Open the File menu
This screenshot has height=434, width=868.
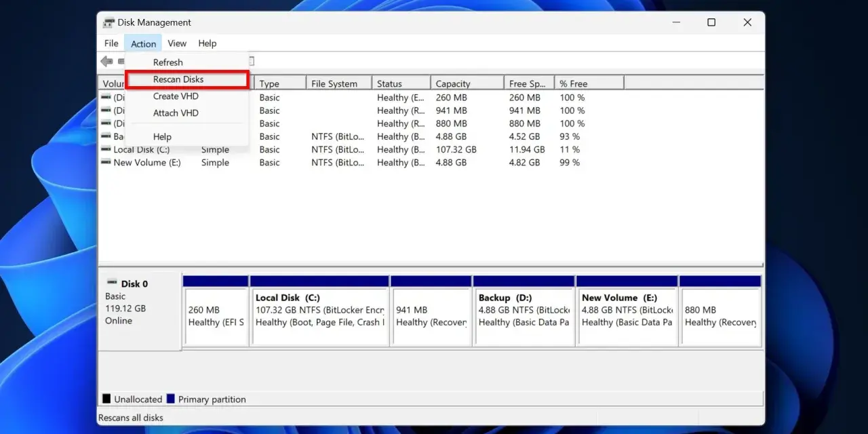111,43
